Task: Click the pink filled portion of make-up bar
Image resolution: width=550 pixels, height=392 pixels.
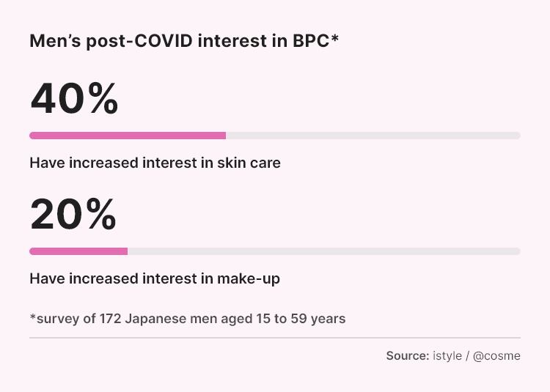Action: pos(78,251)
